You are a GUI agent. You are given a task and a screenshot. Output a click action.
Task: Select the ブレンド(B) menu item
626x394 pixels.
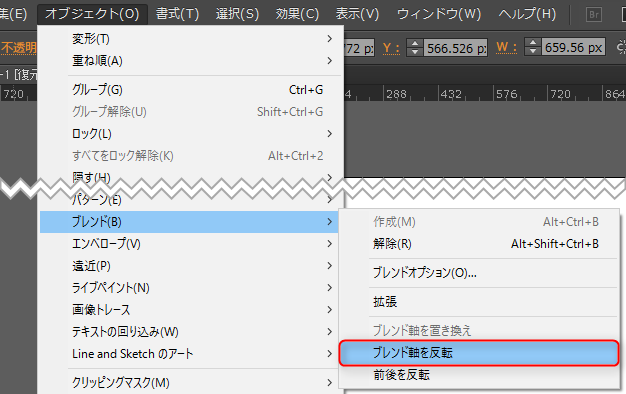coord(189,222)
